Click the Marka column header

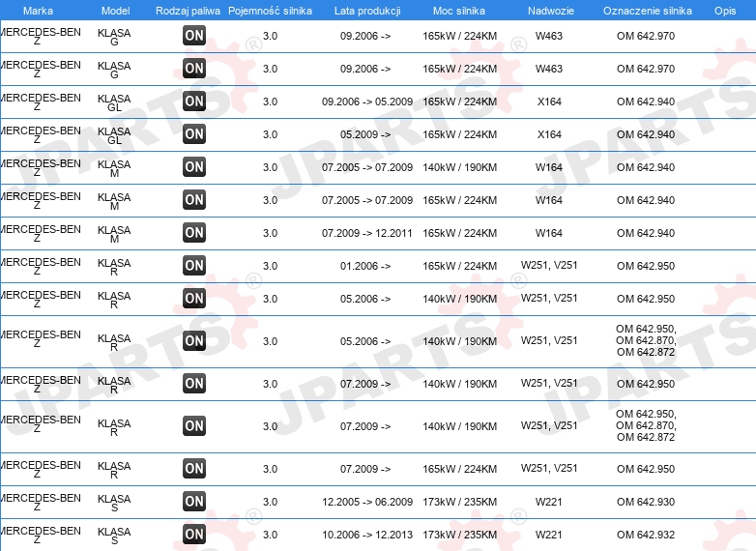tap(38, 11)
